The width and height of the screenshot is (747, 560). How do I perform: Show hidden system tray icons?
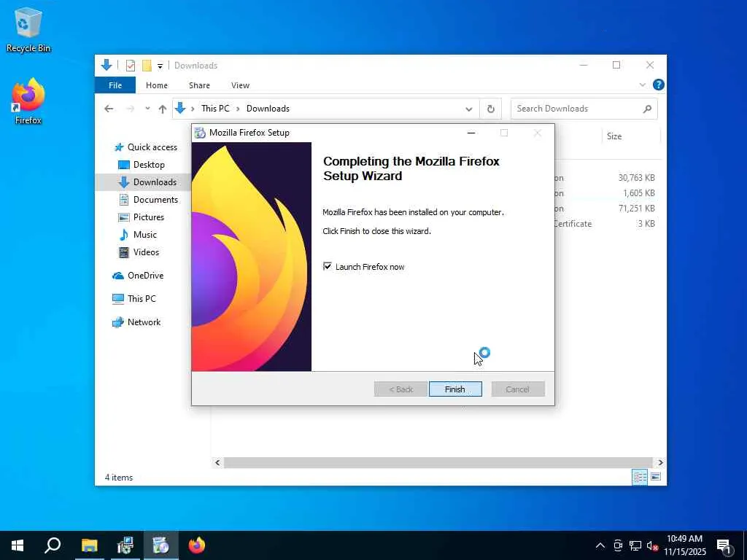[x=600, y=545]
